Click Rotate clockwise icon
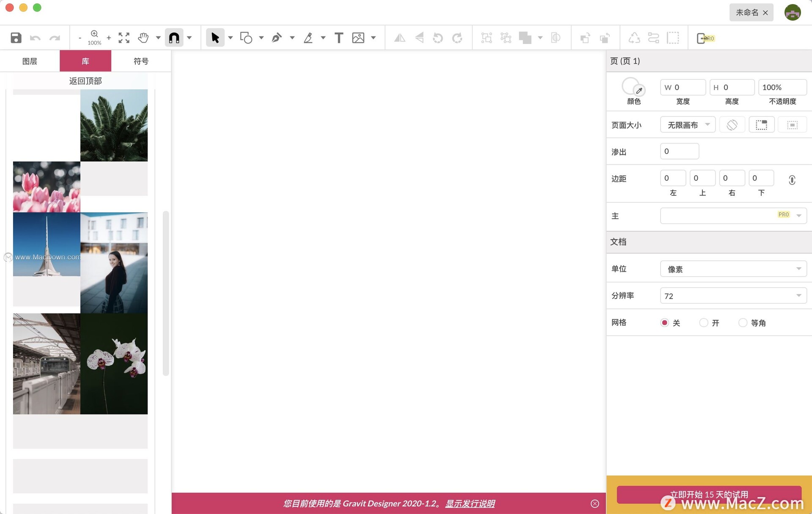Viewport: 812px width, 514px height. (x=457, y=38)
